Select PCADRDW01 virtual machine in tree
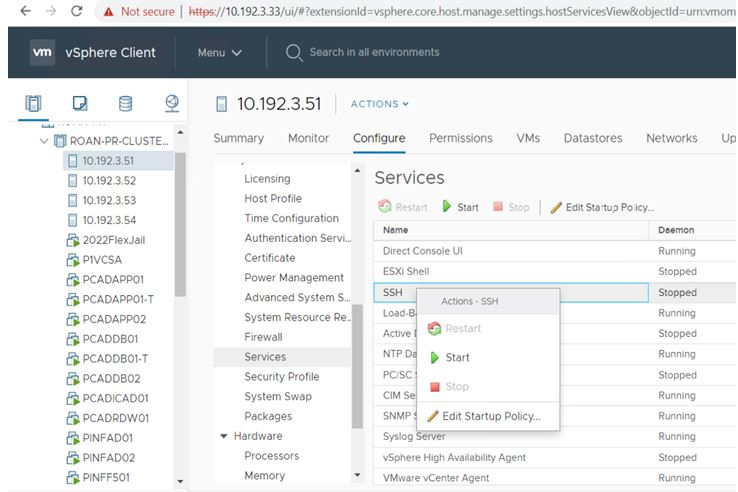The width and height of the screenshot is (738, 492). pos(115,418)
